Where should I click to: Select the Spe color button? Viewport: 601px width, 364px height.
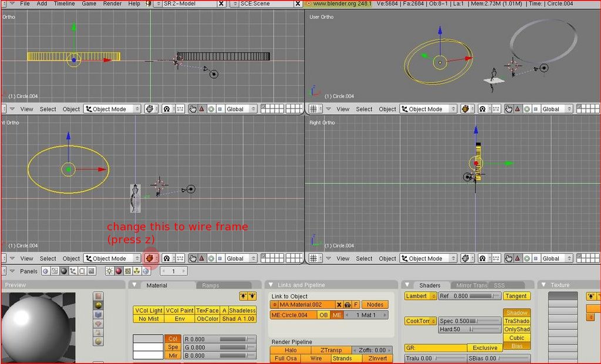173,347
